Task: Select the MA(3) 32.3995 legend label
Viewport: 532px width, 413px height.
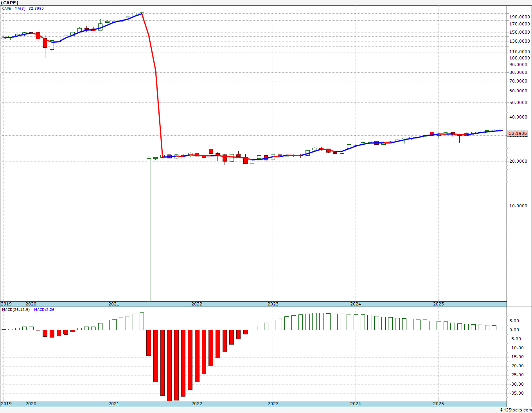Action: pyautogui.click(x=29, y=8)
